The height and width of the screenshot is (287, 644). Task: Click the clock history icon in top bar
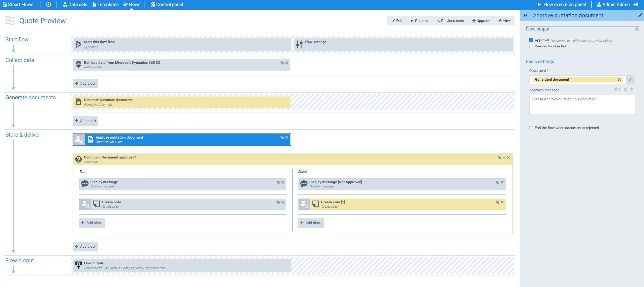click(x=49, y=5)
